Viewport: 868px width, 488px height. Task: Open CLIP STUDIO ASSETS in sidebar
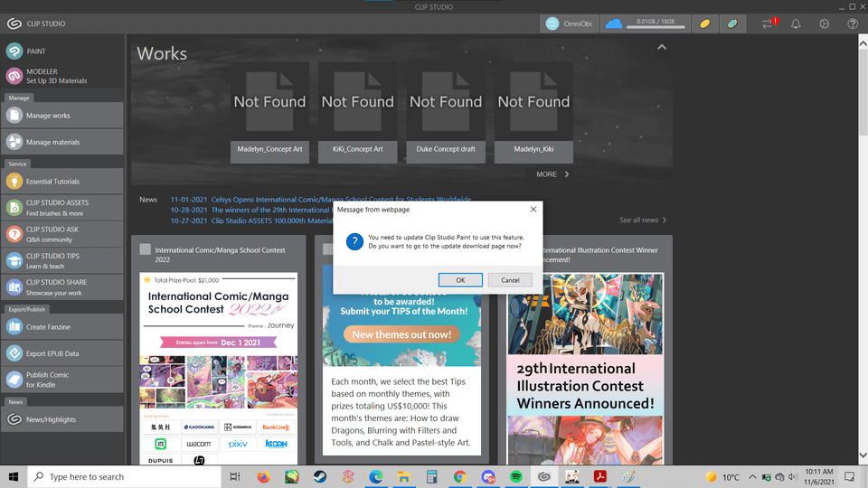pos(61,208)
